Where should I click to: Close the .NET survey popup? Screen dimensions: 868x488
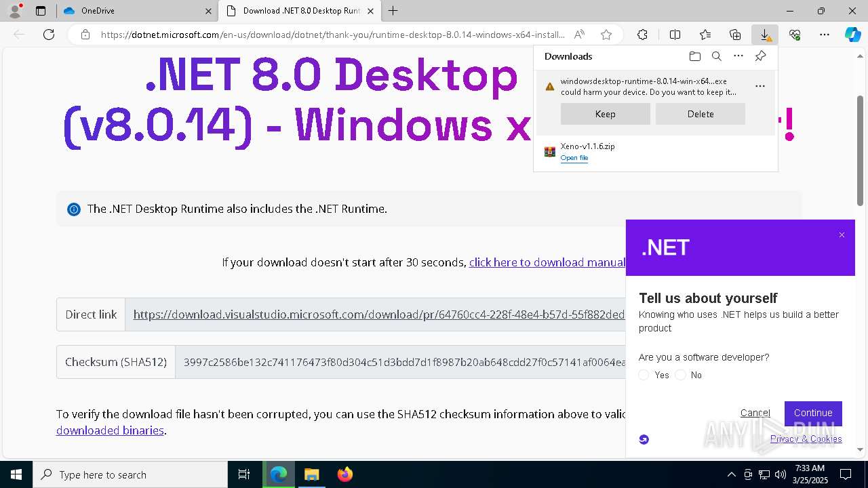[842, 235]
